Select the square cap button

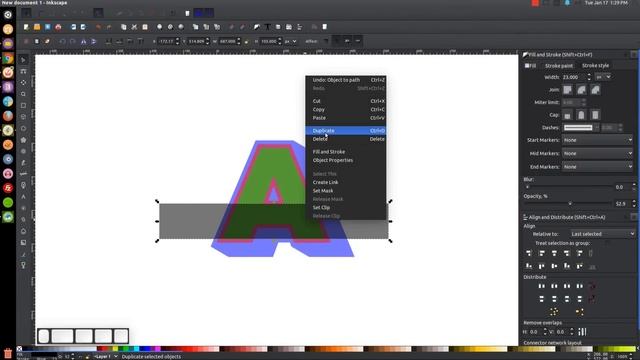(596, 115)
